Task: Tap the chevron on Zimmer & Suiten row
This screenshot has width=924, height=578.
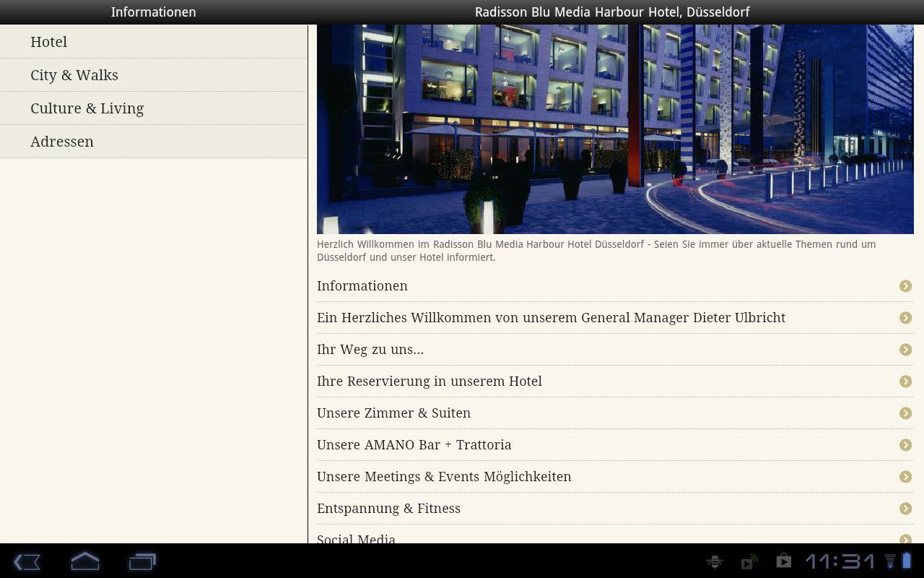Action: point(905,413)
